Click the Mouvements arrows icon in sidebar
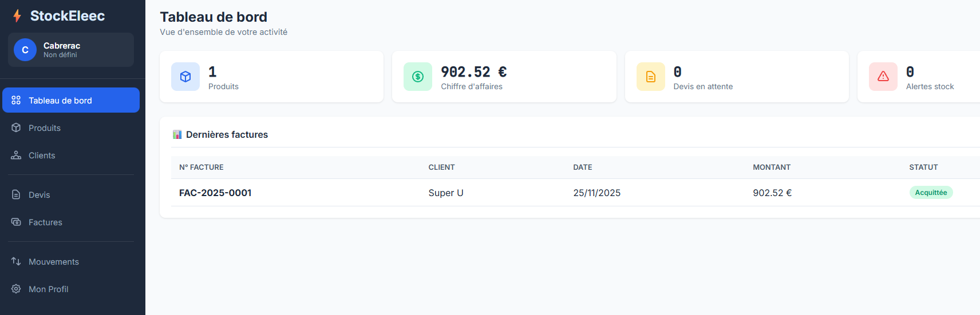The height and width of the screenshot is (315, 980). [x=16, y=262]
